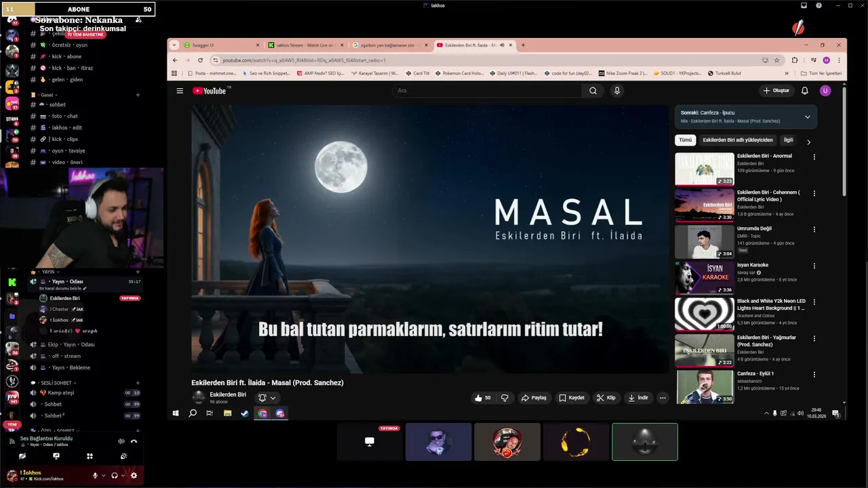Expand hidden bookmarks chevron
The height and width of the screenshot is (488, 868).
click(x=787, y=73)
